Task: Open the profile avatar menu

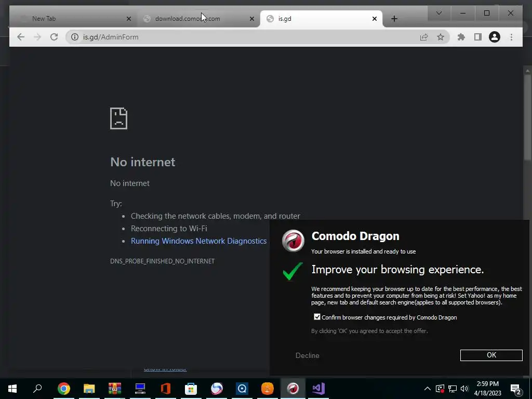Action: [x=495, y=37]
